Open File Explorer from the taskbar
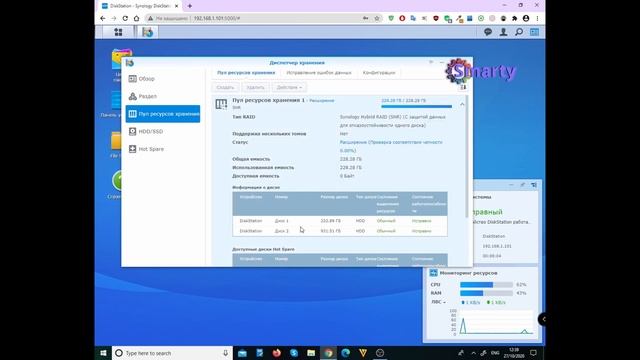640x360 pixels. point(311,353)
